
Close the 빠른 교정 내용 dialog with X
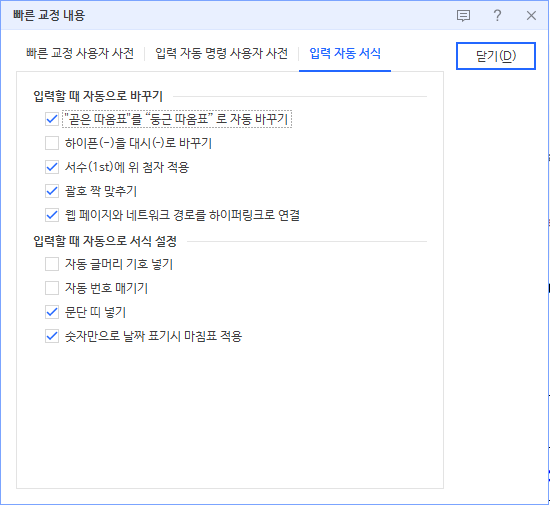[531, 15]
